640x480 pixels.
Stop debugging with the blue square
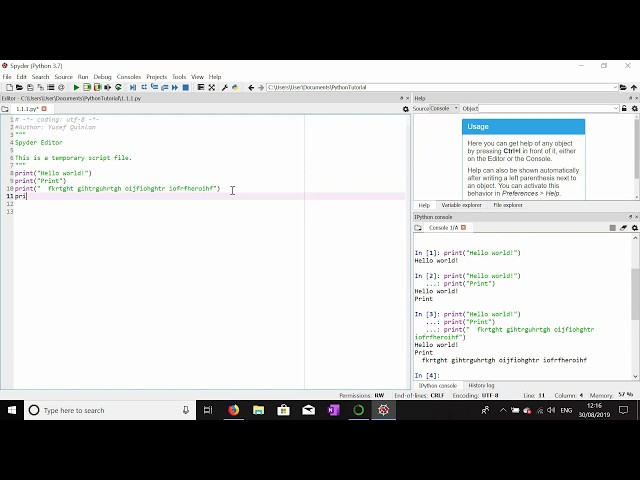tap(186, 87)
